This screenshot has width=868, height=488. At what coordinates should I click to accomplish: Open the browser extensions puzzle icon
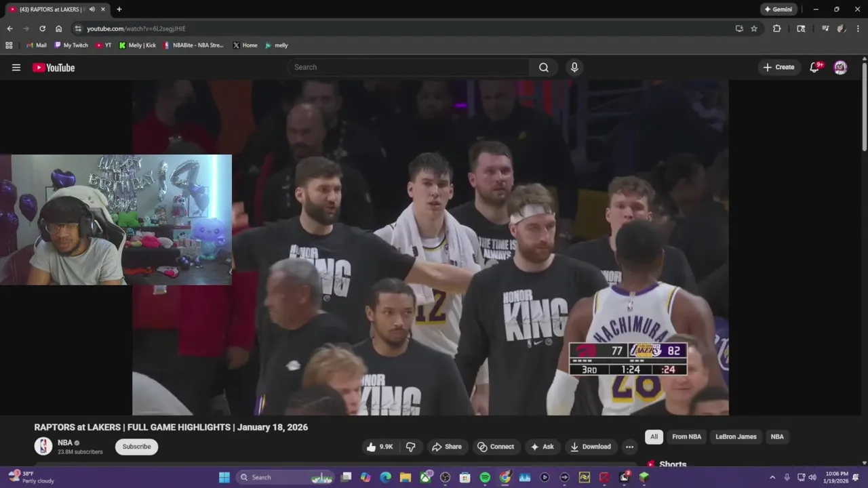[x=777, y=28]
